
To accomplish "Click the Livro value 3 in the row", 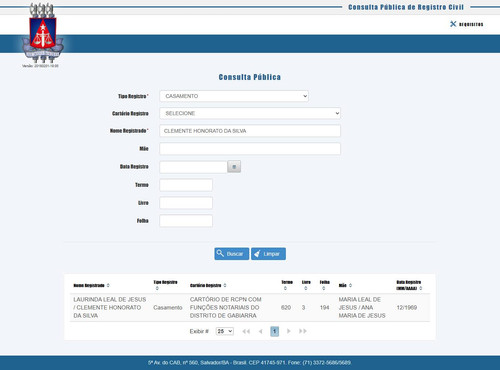I will (303, 307).
